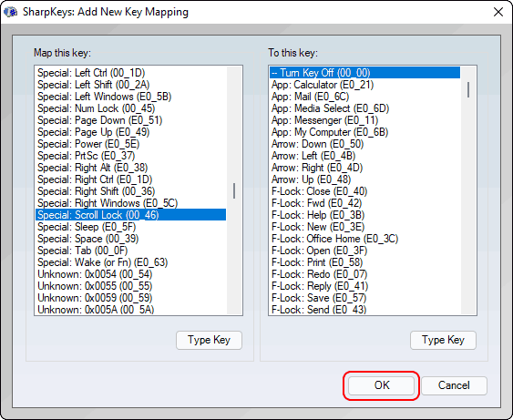The width and height of the screenshot is (513, 420).
Task: Select Special: Sleep (E0_5F) in left list
Action: (x=130, y=227)
